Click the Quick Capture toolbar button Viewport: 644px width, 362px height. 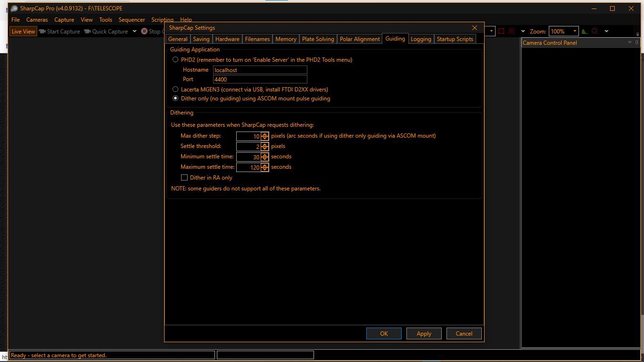(106, 32)
